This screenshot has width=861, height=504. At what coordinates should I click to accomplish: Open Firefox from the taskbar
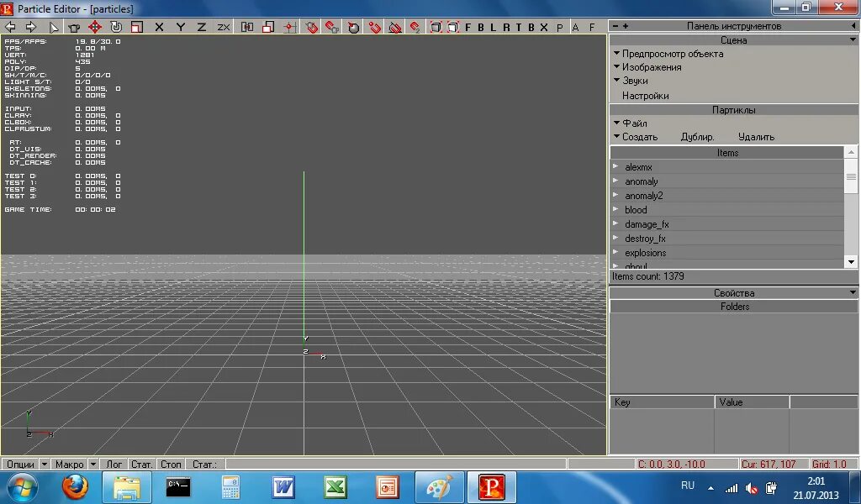pos(74,486)
